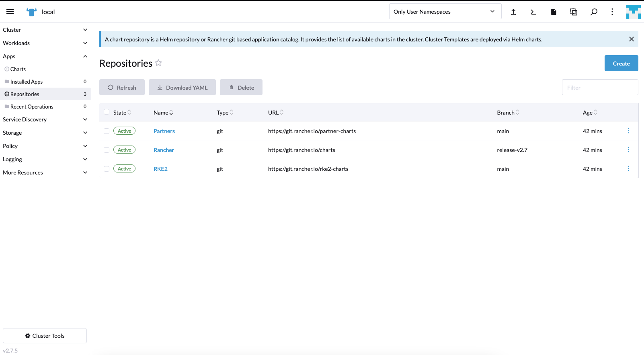Focus the Filter input field
The height and width of the screenshot is (355, 644).
coord(600,87)
